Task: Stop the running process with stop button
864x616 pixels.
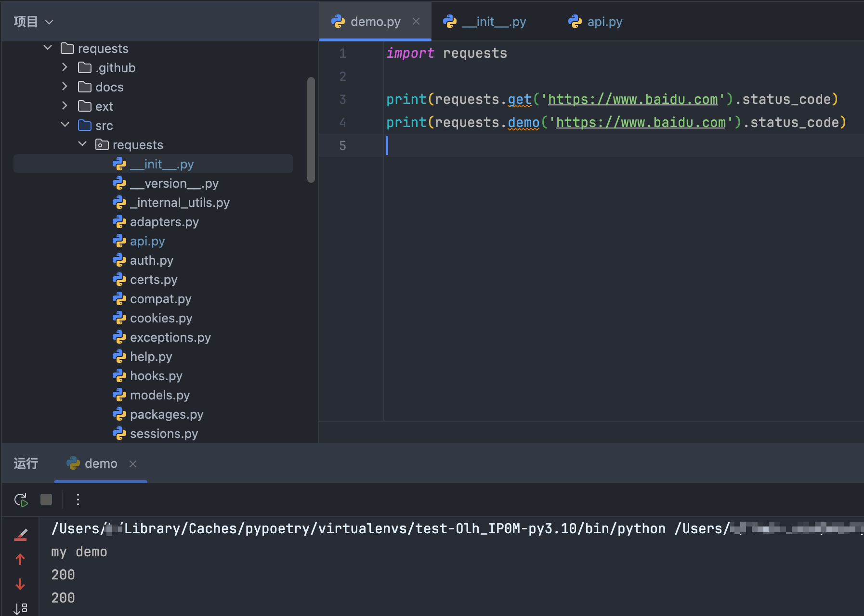Action: click(46, 500)
